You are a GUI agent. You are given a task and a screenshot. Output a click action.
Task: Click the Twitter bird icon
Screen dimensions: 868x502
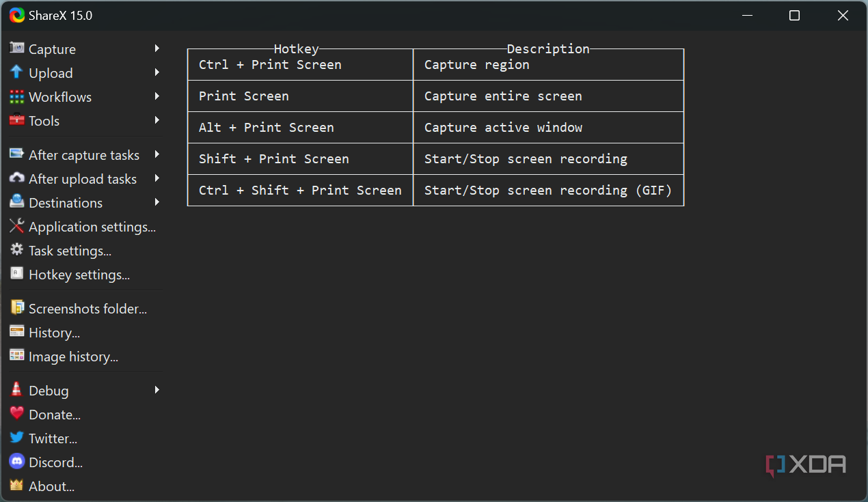coord(17,438)
